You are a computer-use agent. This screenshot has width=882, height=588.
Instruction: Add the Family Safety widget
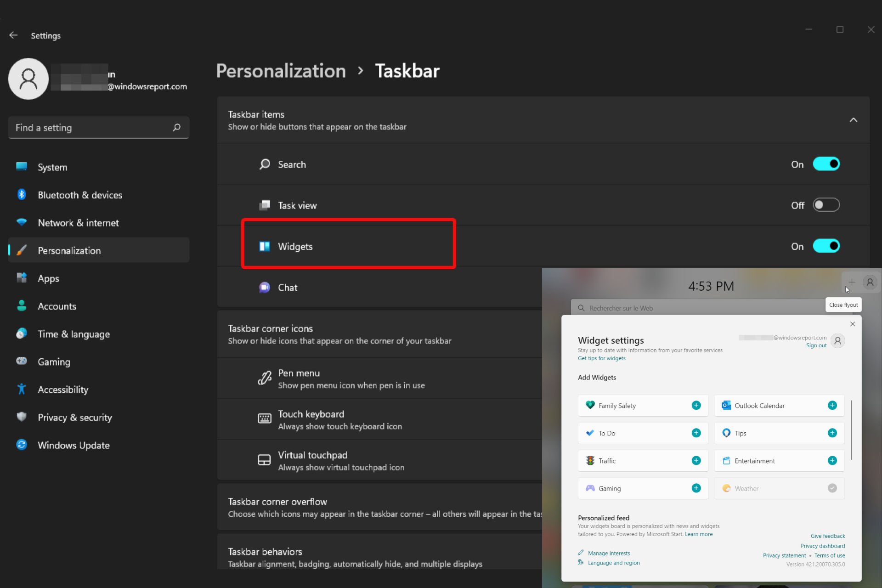696,405
